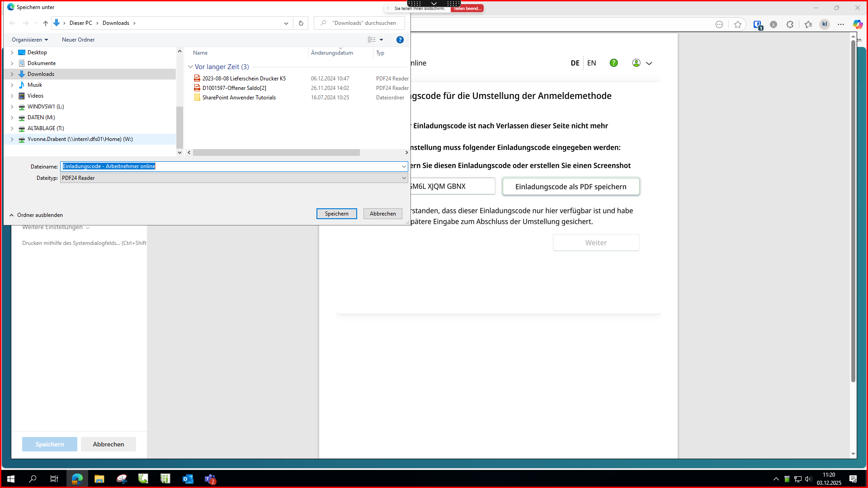868x488 pixels.
Task: Click the refresh folder icon in address bar
Action: (x=301, y=23)
